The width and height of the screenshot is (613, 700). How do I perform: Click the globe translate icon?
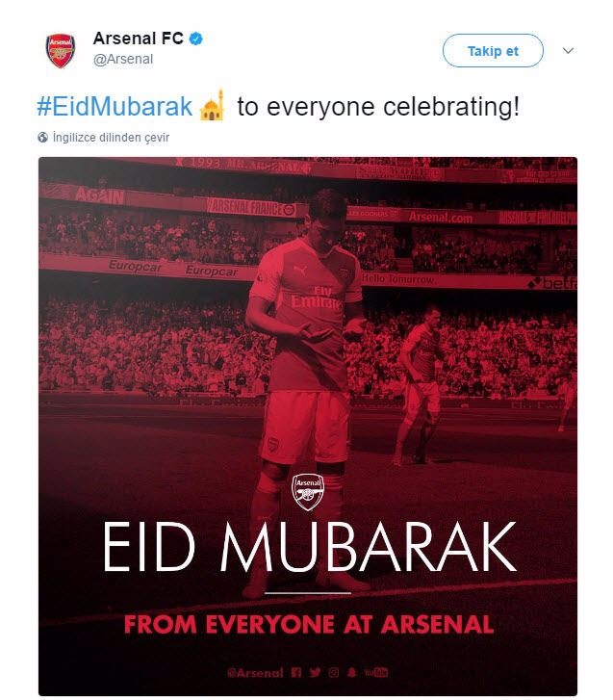(x=43, y=138)
